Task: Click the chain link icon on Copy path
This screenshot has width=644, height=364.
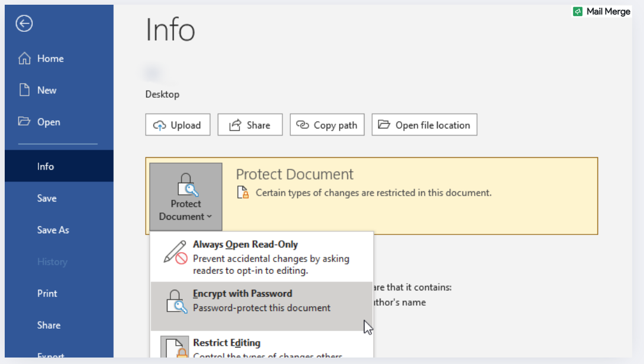Action: point(303,125)
